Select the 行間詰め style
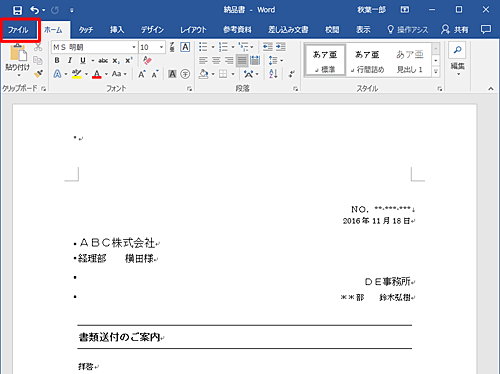This screenshot has width=500, height=374. pos(367,60)
